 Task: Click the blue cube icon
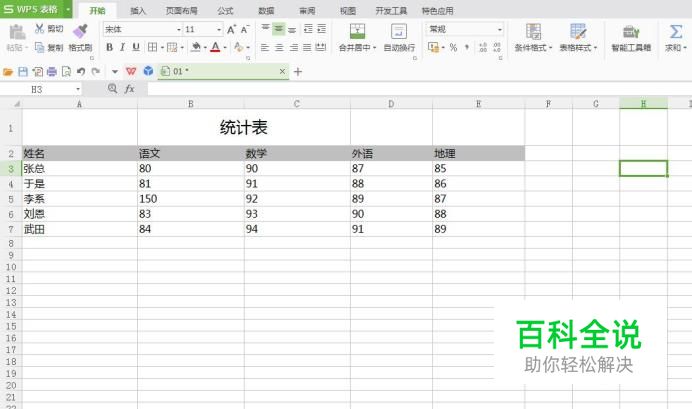tap(148, 71)
